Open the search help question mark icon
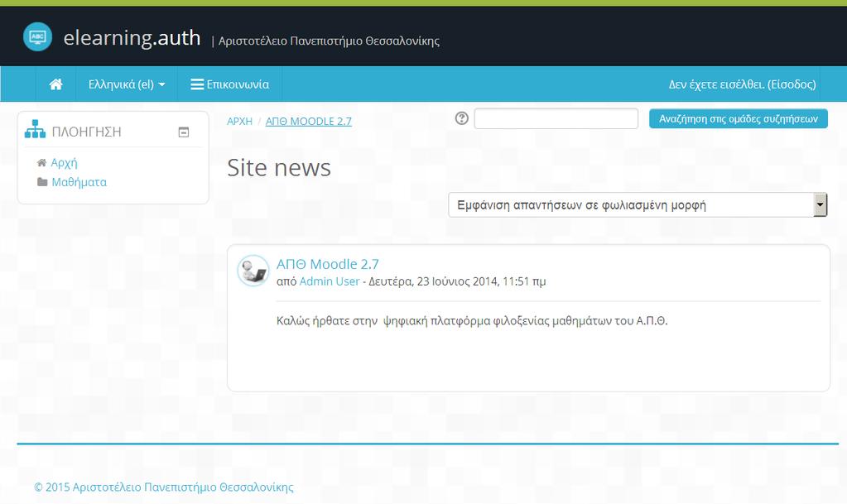The image size is (847, 504). tap(461, 118)
